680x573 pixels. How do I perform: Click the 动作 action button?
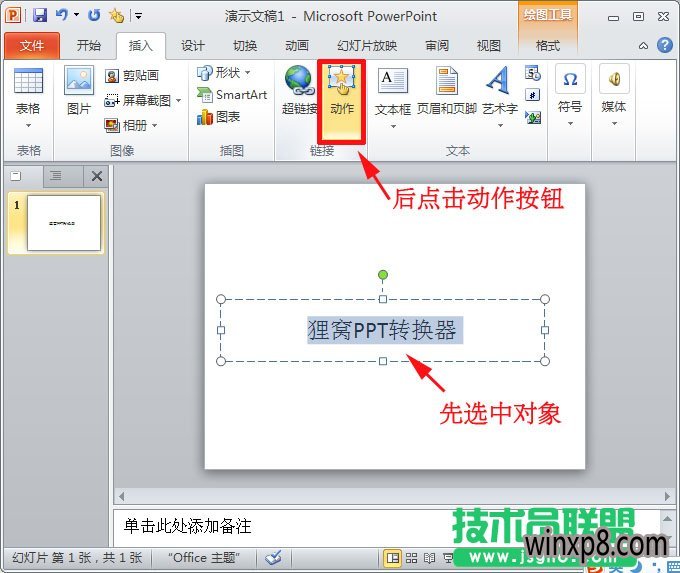point(342,101)
